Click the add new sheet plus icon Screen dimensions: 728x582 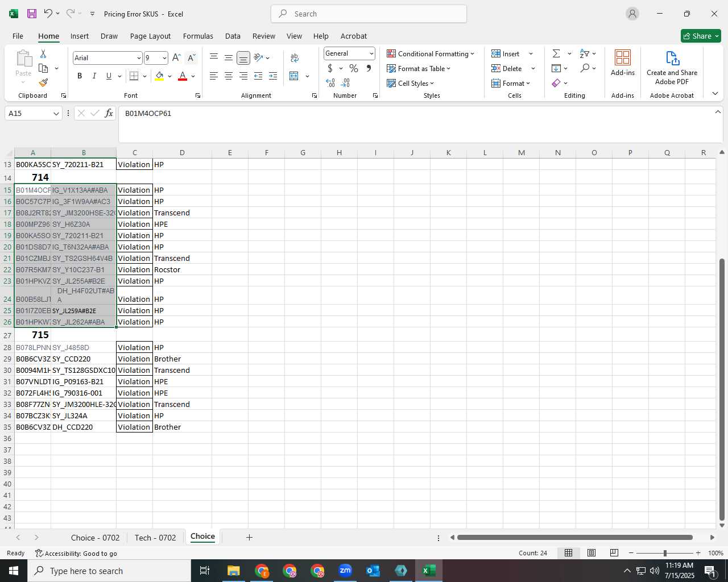click(x=249, y=537)
